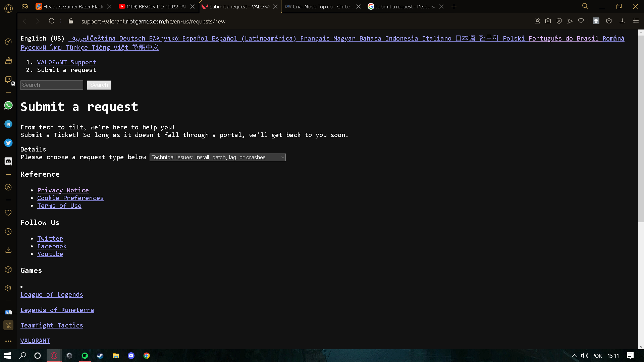The image size is (644, 362).
Task: Open GX Corner gamepad icon
Action: coord(25,6)
